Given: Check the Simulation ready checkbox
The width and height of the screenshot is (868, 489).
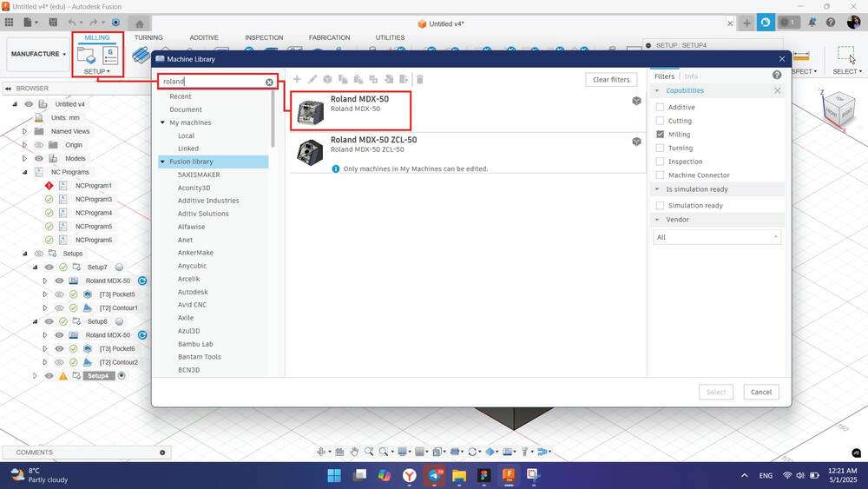Looking at the screenshot, I should coord(660,206).
